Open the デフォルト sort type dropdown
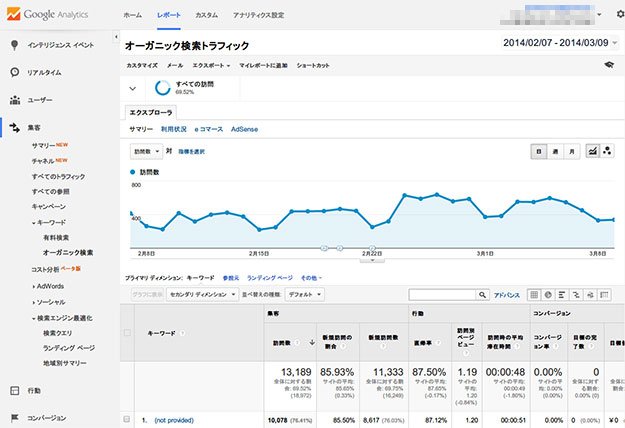The image size is (625, 428). pyautogui.click(x=305, y=294)
